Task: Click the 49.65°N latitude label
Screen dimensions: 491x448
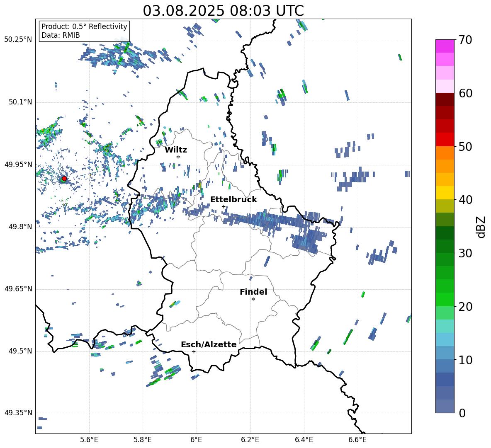Action: (x=18, y=289)
